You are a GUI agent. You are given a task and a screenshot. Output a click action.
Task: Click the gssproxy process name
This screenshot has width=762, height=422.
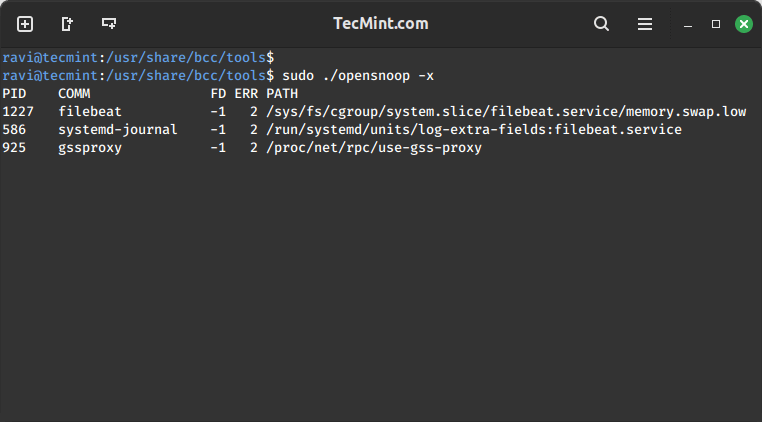[90, 148]
